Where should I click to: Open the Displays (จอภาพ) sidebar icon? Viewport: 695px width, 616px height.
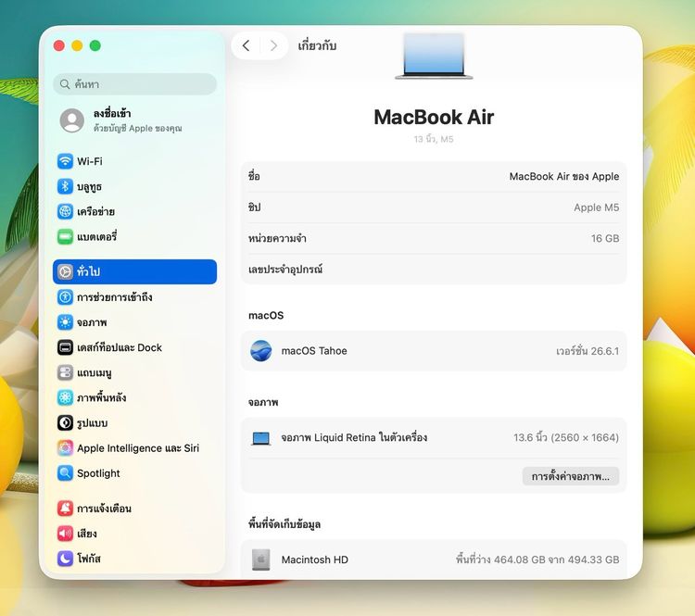point(65,322)
